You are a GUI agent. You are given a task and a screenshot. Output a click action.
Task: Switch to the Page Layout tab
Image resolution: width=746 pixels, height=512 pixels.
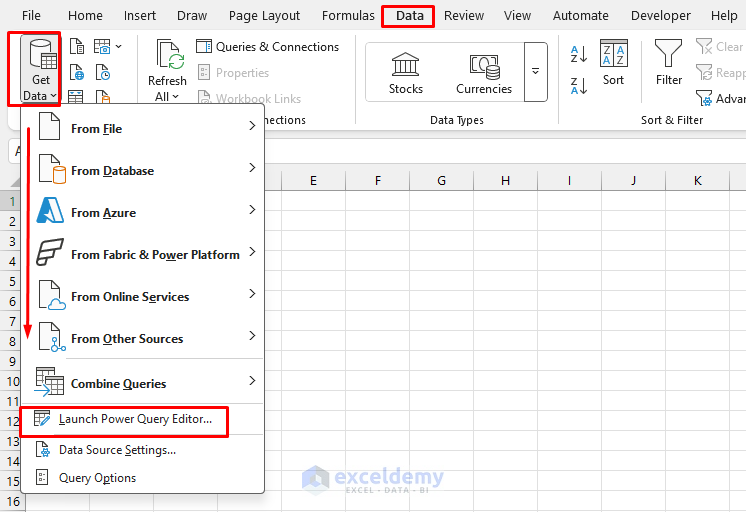point(264,16)
